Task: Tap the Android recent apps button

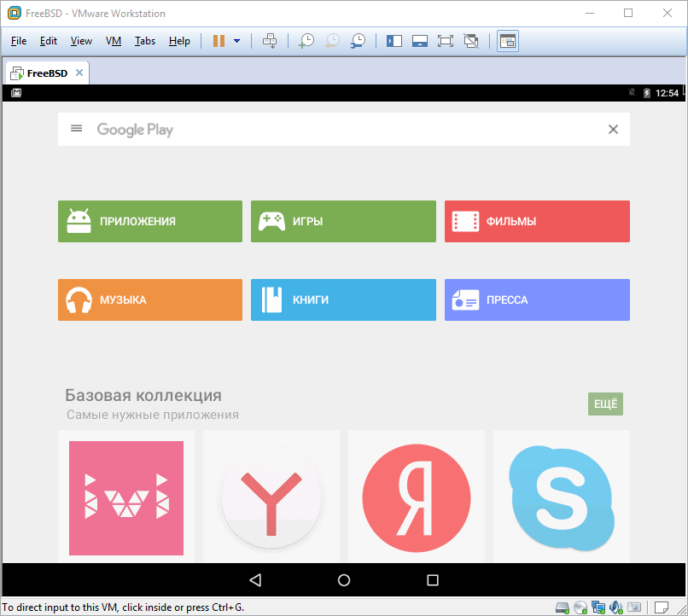Action: click(433, 580)
